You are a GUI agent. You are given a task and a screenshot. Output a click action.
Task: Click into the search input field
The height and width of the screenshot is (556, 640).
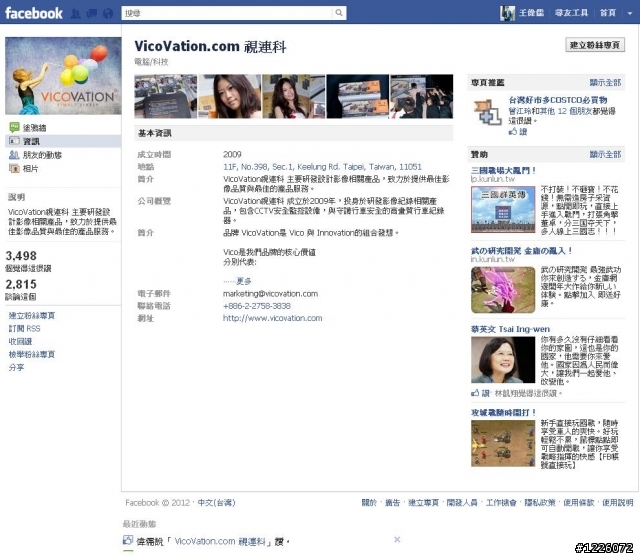tap(227, 13)
